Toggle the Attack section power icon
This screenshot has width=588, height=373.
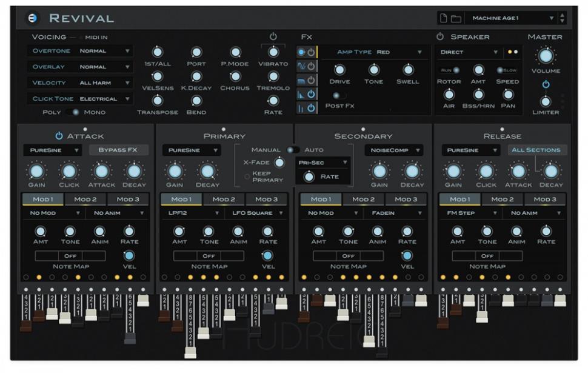click(59, 136)
